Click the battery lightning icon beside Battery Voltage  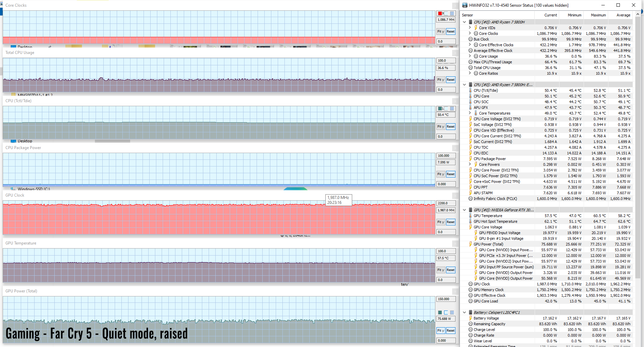pos(471,318)
